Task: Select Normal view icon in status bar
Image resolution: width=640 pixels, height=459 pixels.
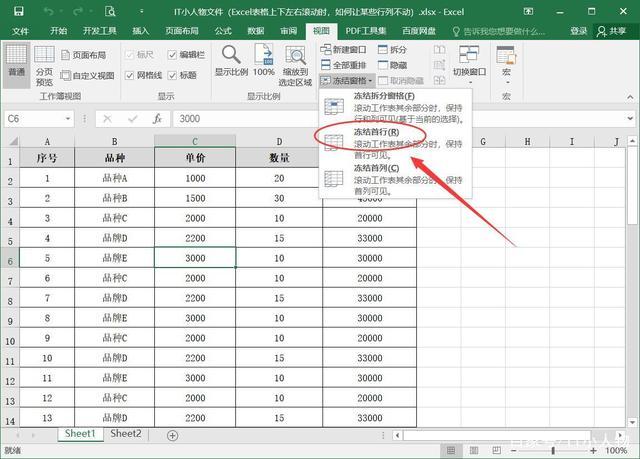Action: pyautogui.click(x=451, y=450)
